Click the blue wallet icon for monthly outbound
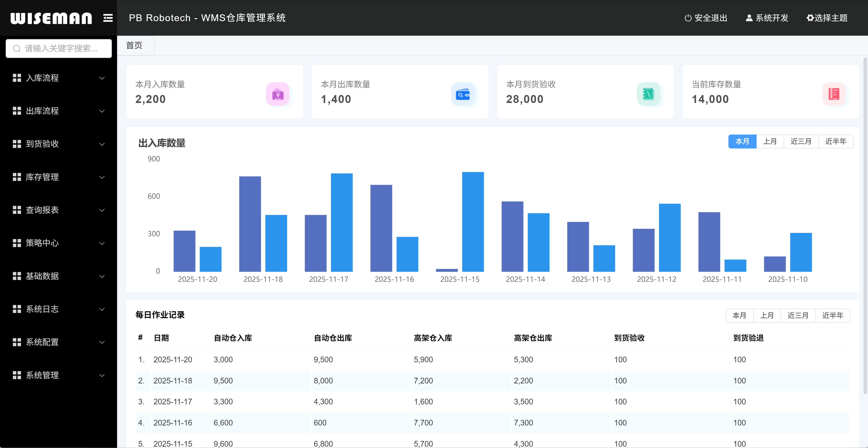This screenshot has height=448, width=868. coord(463,94)
